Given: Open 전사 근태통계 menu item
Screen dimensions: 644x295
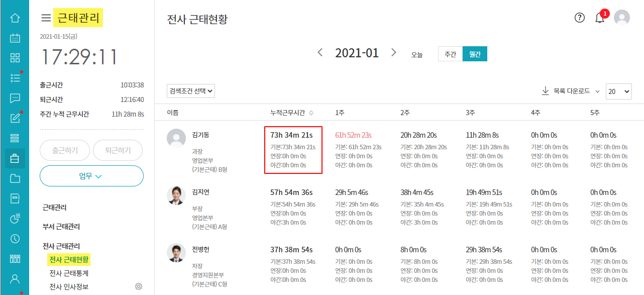Looking at the screenshot, I should click(x=69, y=273).
